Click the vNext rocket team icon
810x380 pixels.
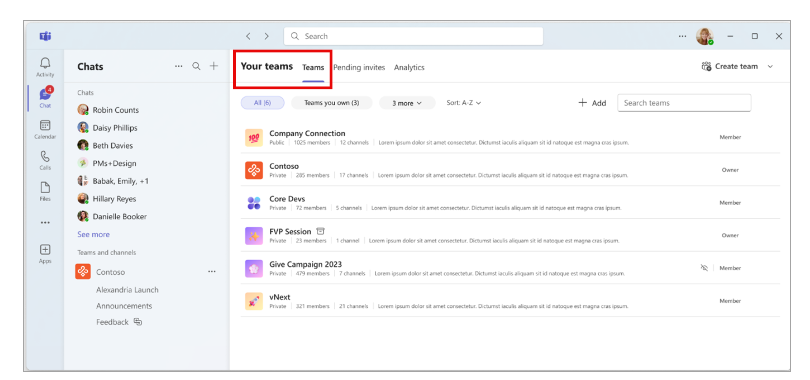(254, 301)
